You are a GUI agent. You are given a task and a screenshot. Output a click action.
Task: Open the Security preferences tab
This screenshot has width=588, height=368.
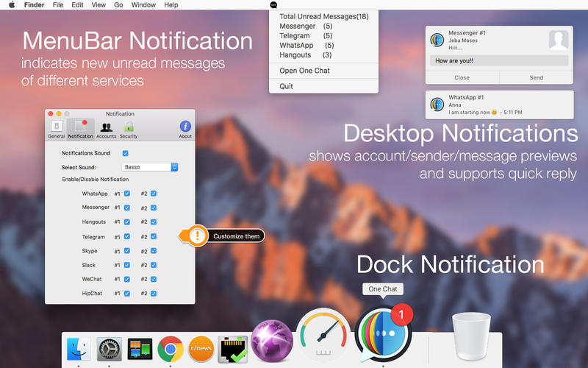click(x=129, y=130)
